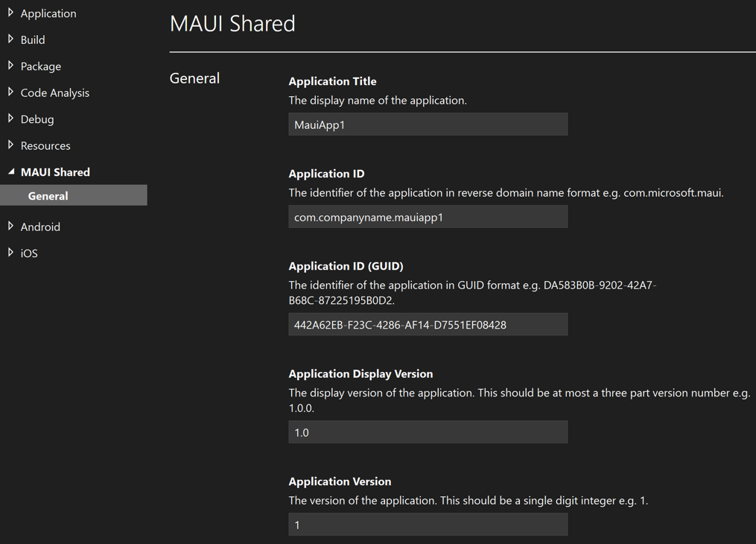Viewport: 756px width, 544px height.
Task: Click the Application Version field
Action: pos(428,524)
